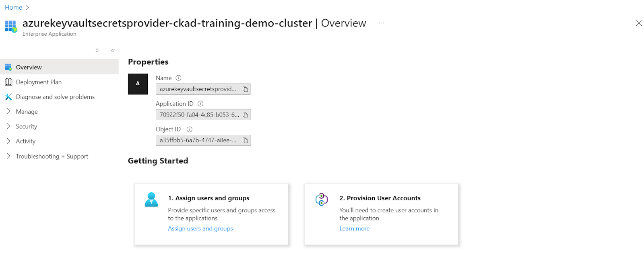This screenshot has width=644, height=255.
Task: Click the chevron after Home breadcrumb
Action: [x=27, y=8]
